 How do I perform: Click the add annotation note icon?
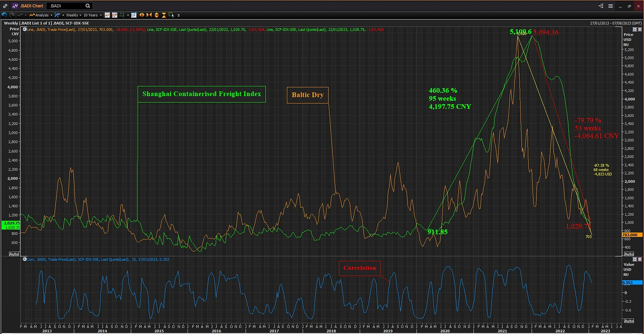coord(134,15)
